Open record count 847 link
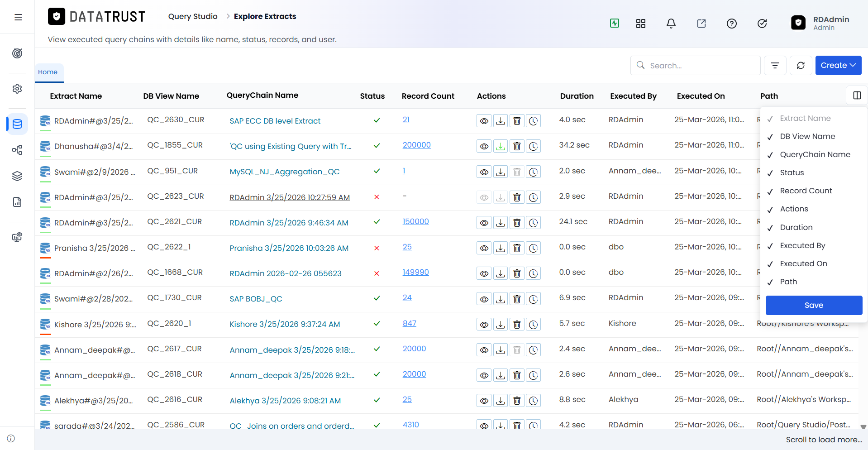 [x=409, y=323]
